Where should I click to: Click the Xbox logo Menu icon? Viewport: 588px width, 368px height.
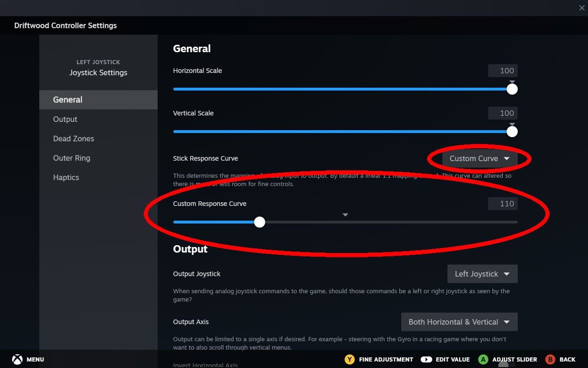[x=17, y=359]
